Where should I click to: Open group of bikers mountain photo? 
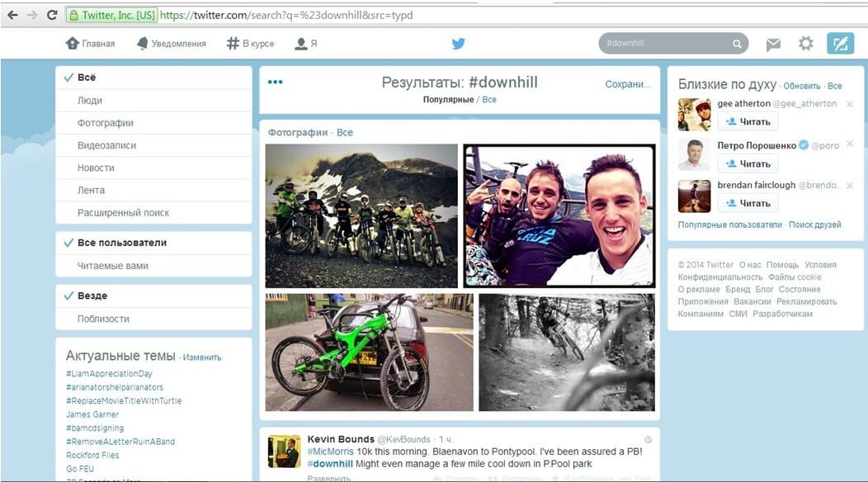pyautogui.click(x=361, y=216)
